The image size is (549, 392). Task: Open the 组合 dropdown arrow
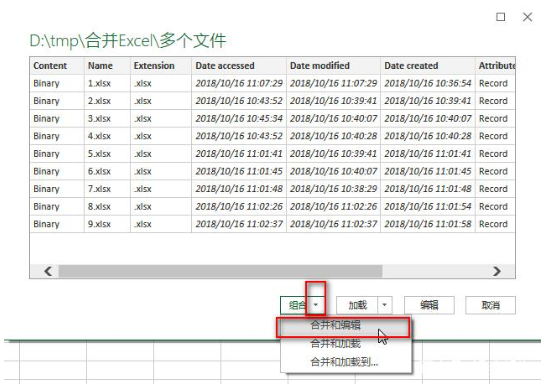pos(316,305)
